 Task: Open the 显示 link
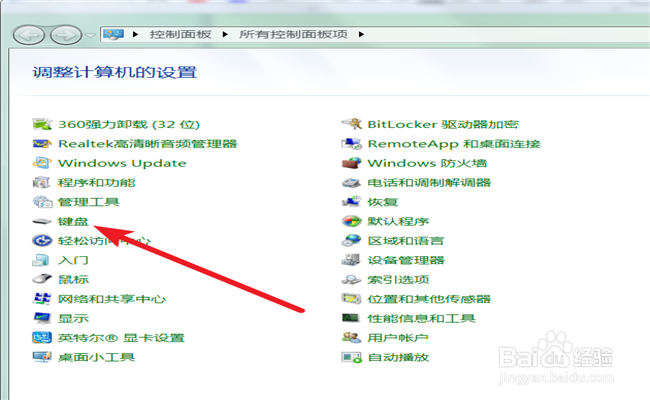tap(73, 318)
